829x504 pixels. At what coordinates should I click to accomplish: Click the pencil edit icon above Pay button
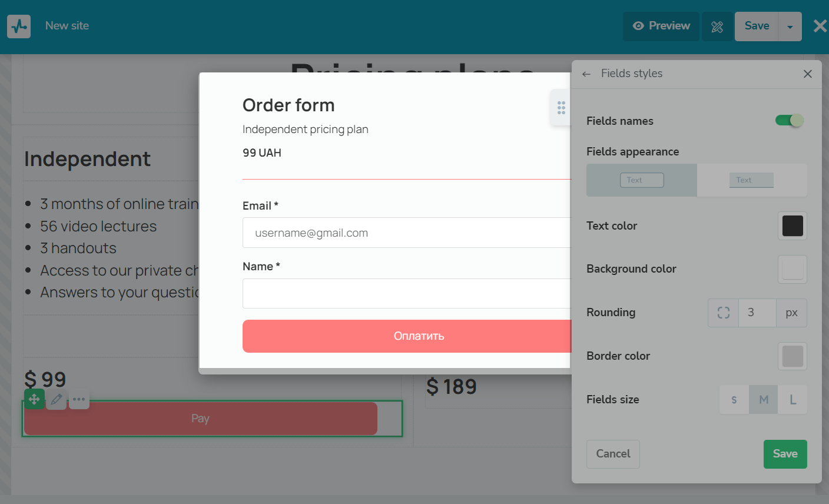pyautogui.click(x=57, y=399)
